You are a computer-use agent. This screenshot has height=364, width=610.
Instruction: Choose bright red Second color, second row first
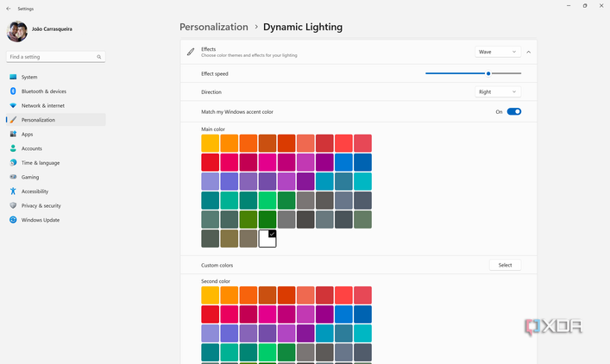[x=210, y=314]
